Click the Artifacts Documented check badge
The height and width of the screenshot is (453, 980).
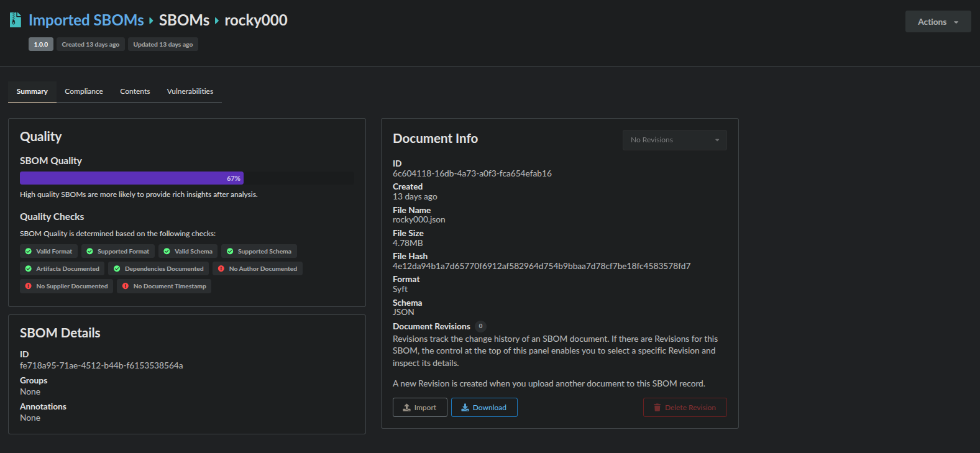(62, 269)
